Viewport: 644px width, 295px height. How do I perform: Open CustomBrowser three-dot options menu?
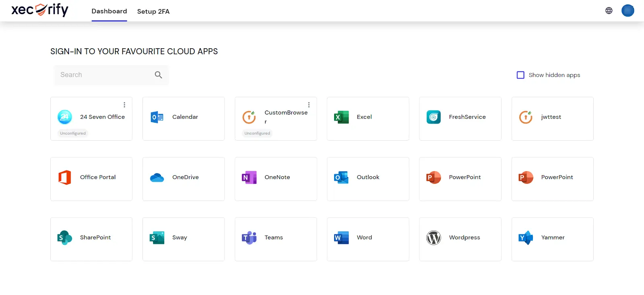(x=309, y=105)
